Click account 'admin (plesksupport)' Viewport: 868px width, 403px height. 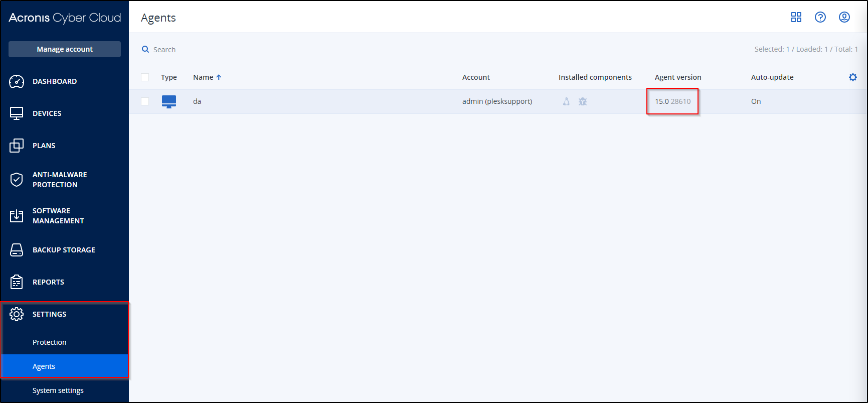[x=497, y=101]
